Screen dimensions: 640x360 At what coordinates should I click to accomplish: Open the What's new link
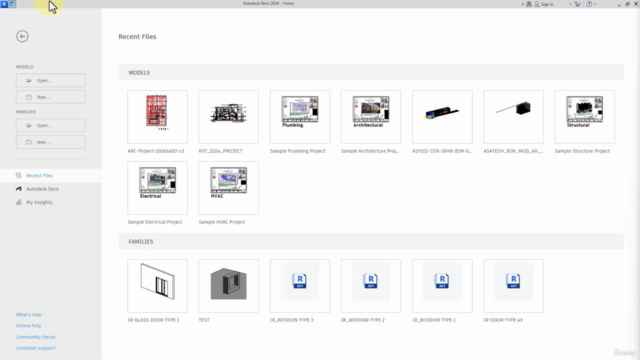[29, 315]
